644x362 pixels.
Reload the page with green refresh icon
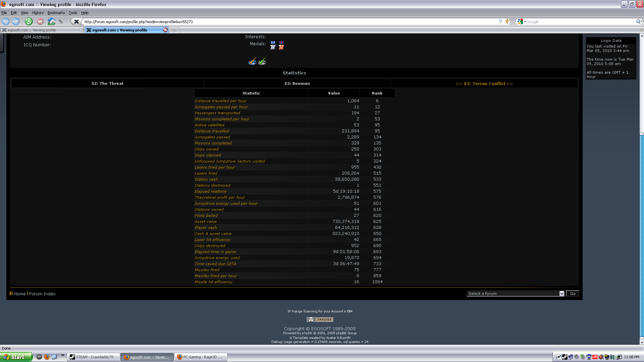29,21
